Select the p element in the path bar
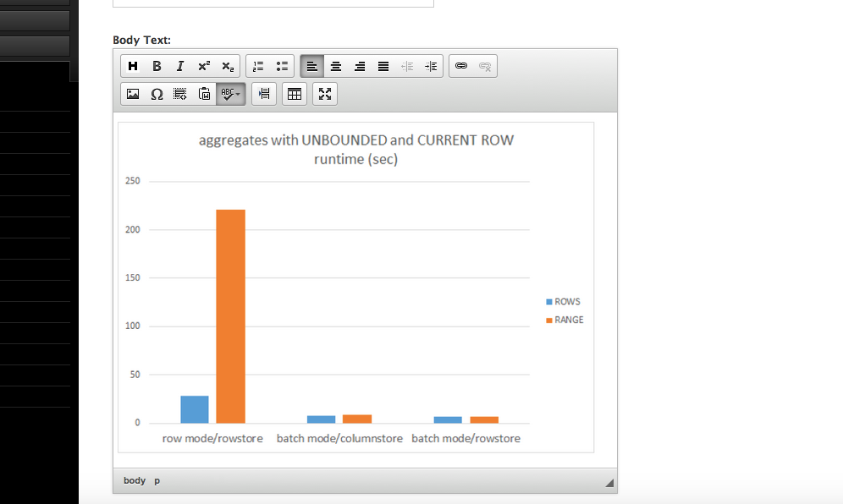Screen dimensions: 843x504 point(156,480)
